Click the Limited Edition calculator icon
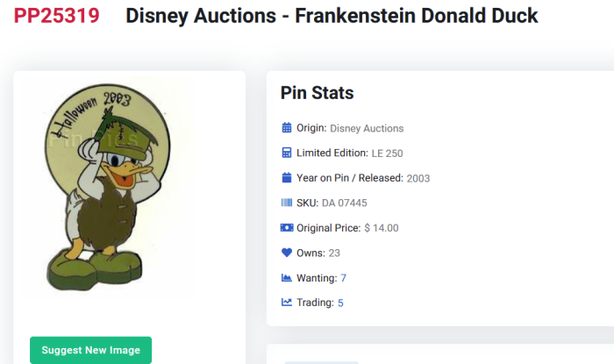The height and width of the screenshot is (364, 614). [x=286, y=153]
